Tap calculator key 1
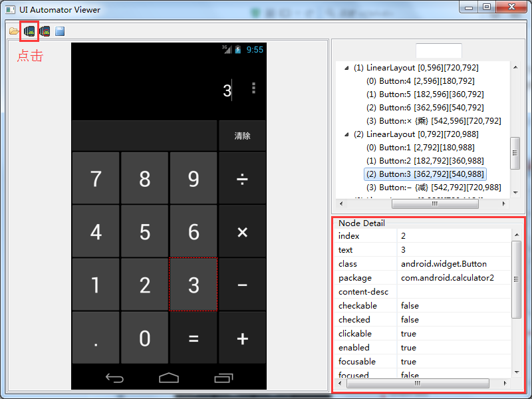Viewport: 532px width, 399px height. [96, 285]
